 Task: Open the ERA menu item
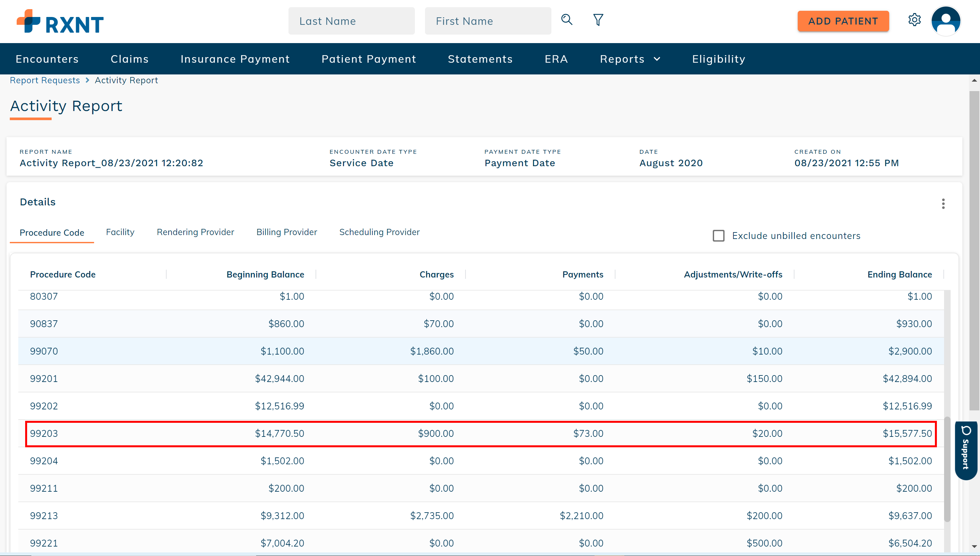[556, 59]
